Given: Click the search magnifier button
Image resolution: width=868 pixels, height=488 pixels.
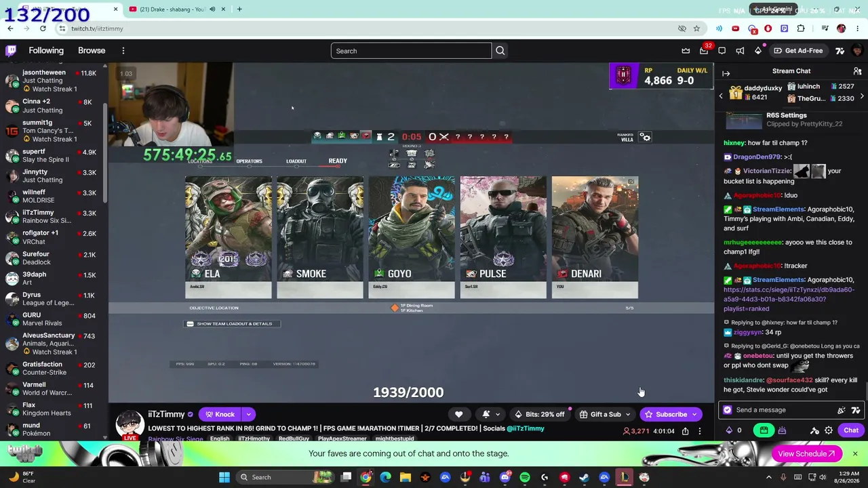Looking at the screenshot, I should (x=500, y=51).
